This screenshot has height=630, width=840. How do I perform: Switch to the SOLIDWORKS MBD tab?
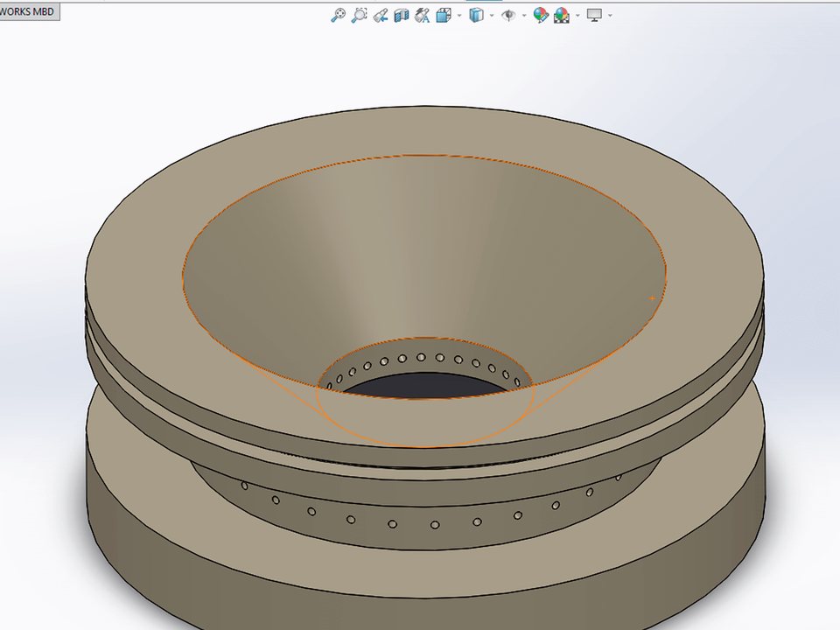[30, 11]
